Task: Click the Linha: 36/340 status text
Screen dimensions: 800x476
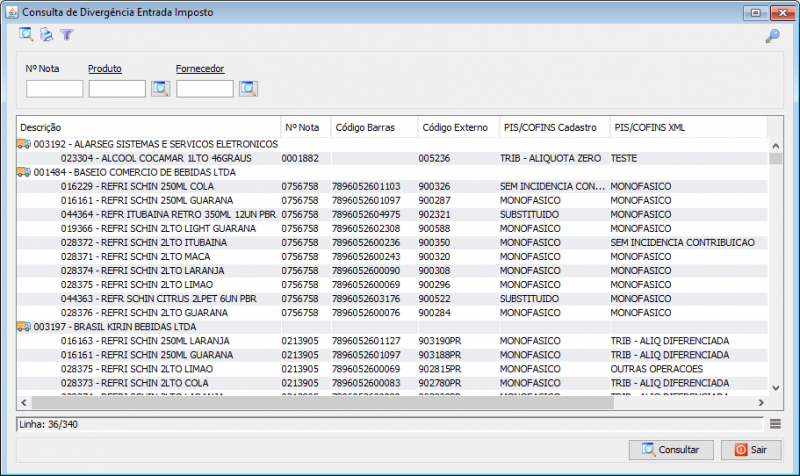Action: [48, 424]
